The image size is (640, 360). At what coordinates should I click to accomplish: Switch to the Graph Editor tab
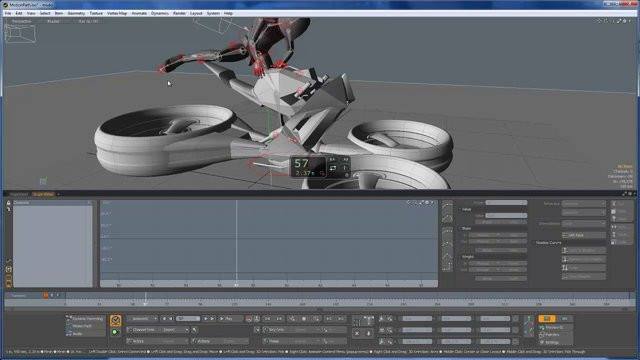43,194
